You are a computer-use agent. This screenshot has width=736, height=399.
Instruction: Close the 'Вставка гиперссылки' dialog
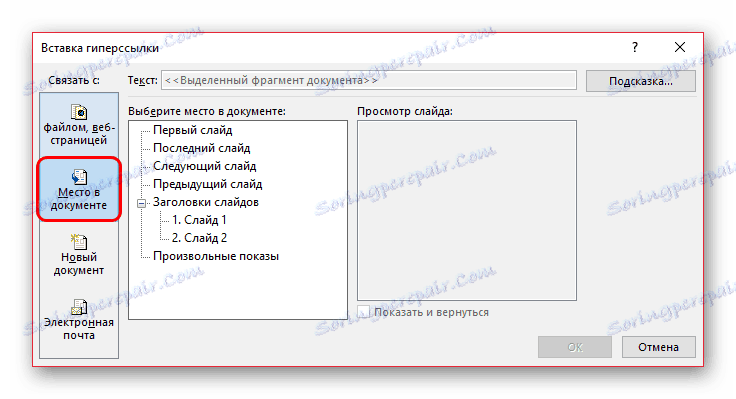coord(680,47)
